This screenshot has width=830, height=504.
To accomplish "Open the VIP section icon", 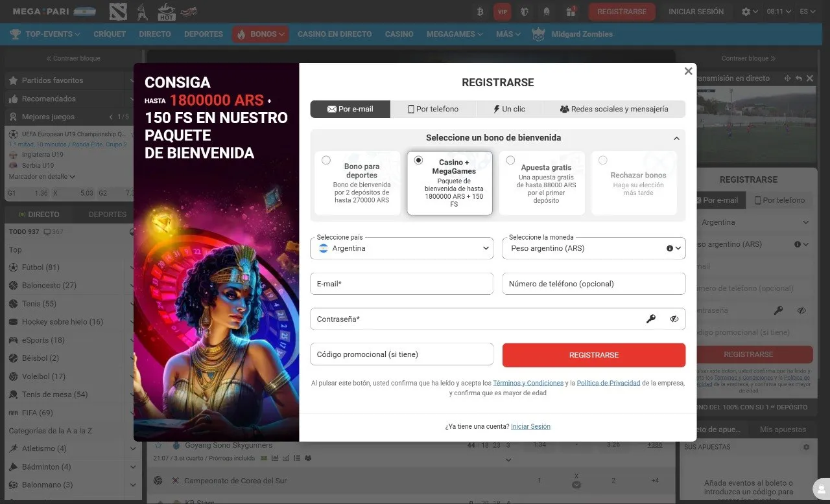I will (502, 11).
